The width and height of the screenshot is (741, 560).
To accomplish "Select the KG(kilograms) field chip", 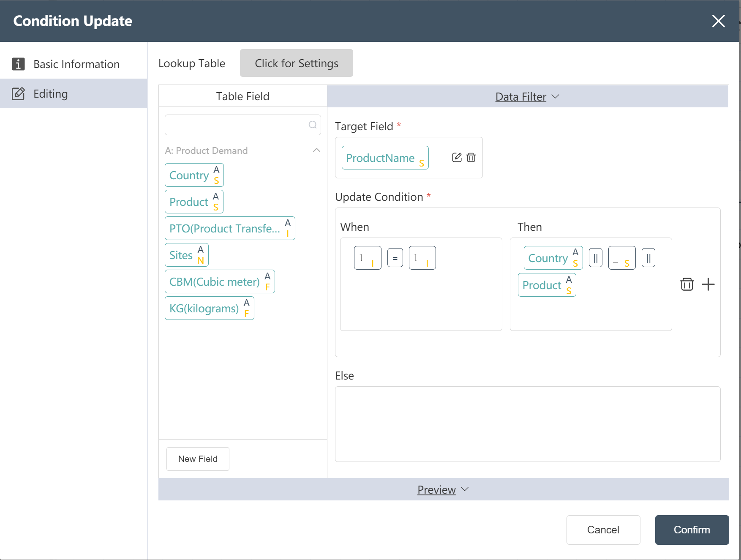I will point(210,308).
